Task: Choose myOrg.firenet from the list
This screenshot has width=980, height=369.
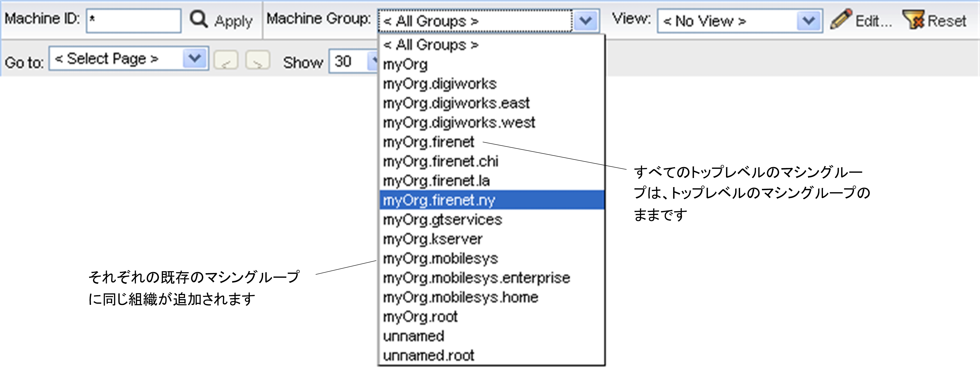Action: (491, 142)
